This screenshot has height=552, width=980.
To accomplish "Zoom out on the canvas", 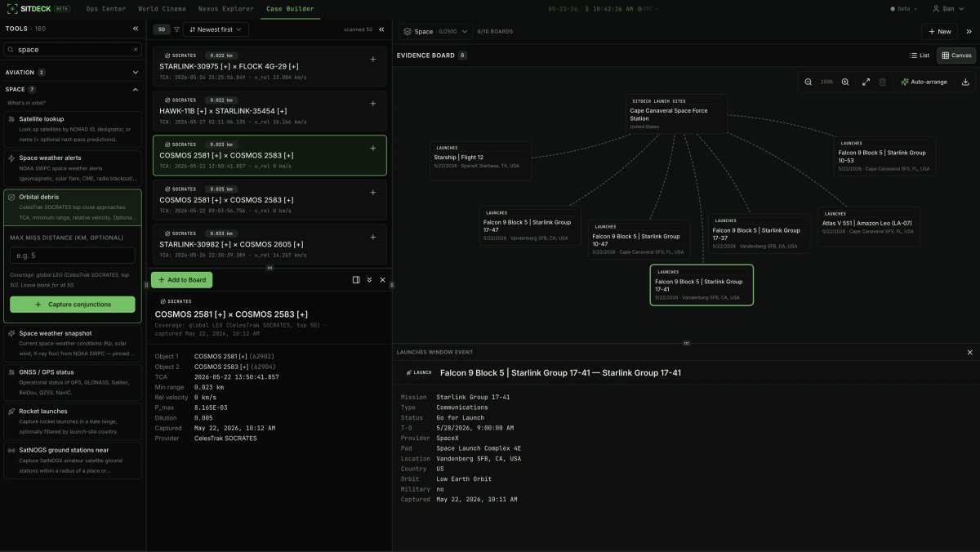I will (x=808, y=82).
